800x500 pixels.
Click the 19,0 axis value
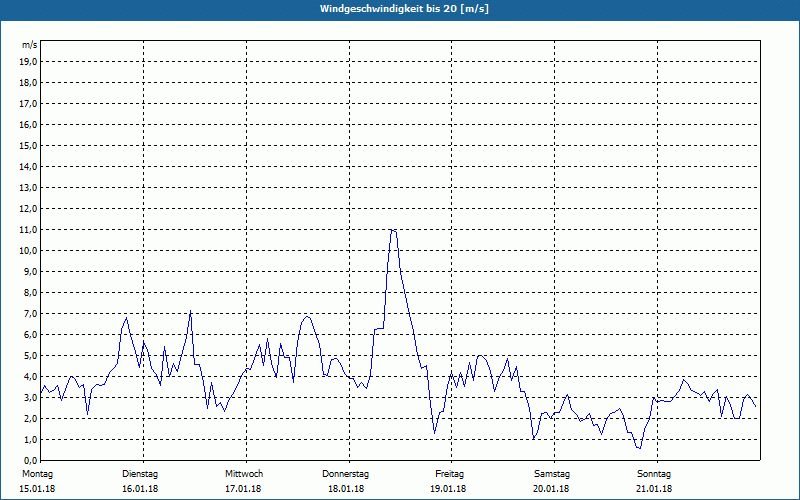(29, 62)
